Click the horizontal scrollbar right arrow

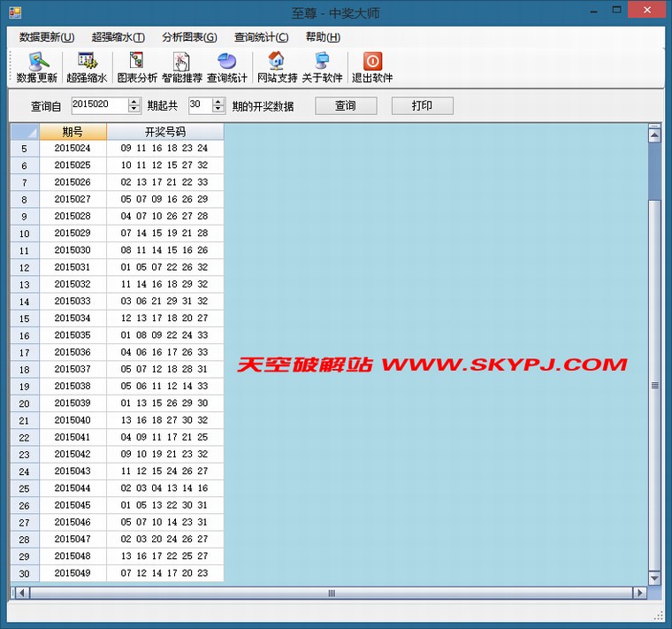pos(638,593)
